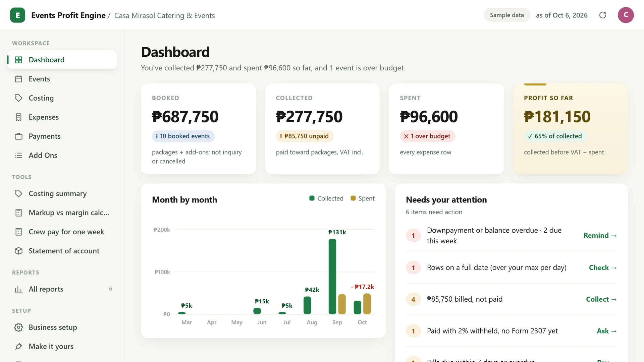
Task: Click the Expenses receipt icon
Action: click(19, 117)
